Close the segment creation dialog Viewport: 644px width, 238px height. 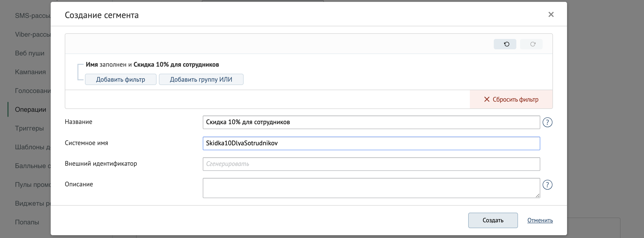coord(551,15)
